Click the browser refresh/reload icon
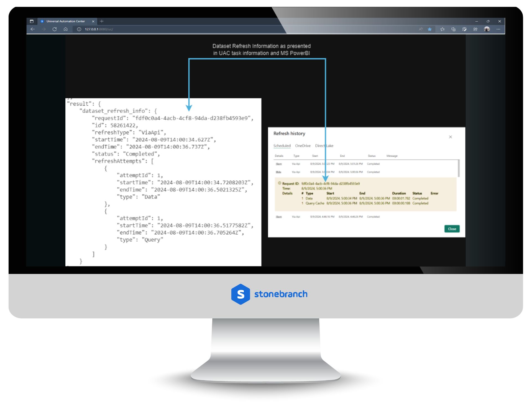 point(55,29)
